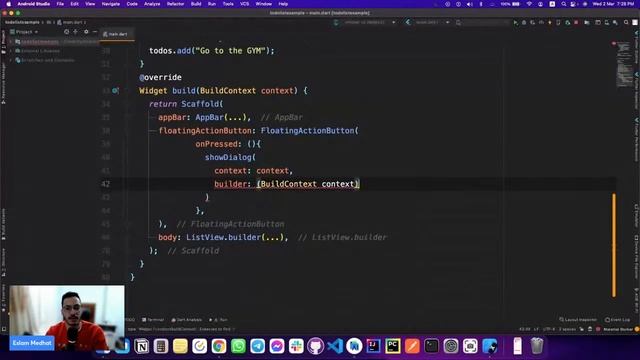Open Messenger from the Dock
This screenshot has height=360, width=640.
(277, 347)
